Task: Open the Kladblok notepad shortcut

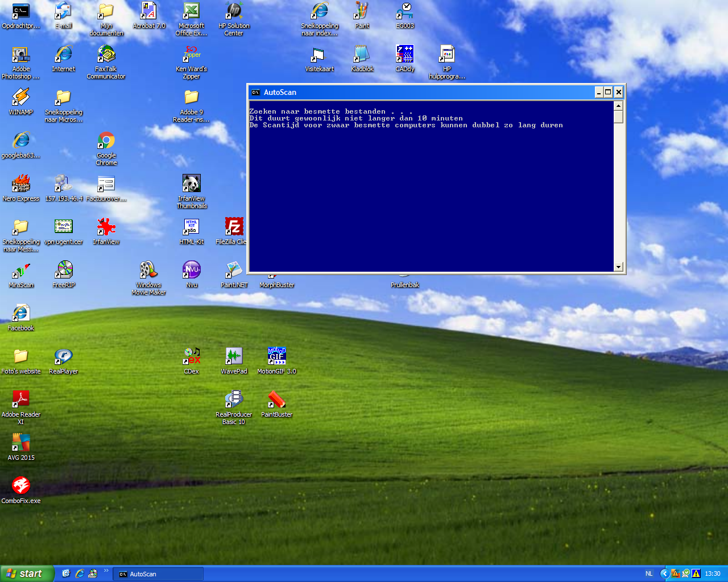Action: [x=362, y=59]
